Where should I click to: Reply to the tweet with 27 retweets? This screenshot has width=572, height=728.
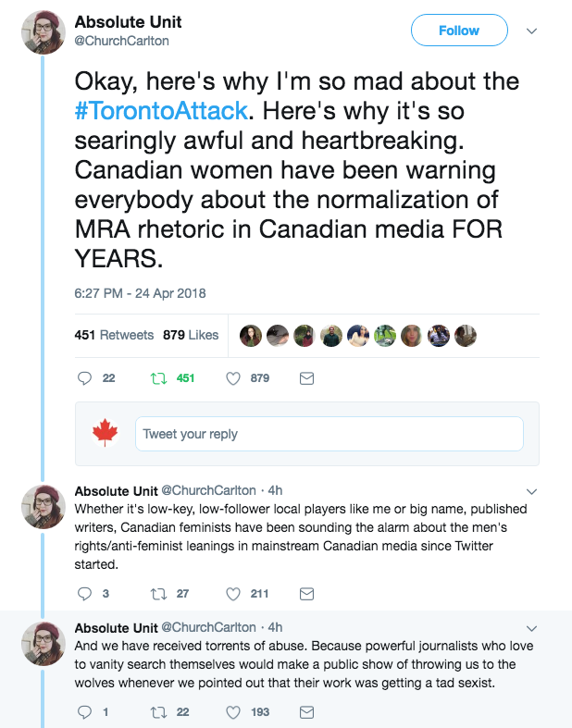click(84, 594)
